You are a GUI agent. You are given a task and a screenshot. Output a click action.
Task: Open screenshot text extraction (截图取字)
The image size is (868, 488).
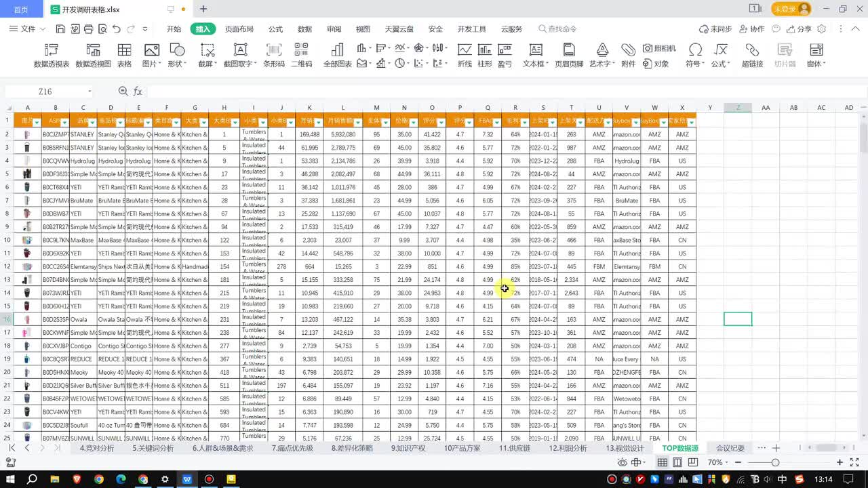(x=240, y=56)
